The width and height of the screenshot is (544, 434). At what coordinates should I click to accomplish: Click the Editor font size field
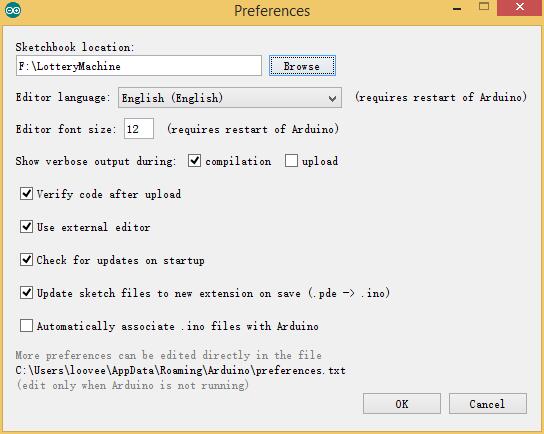pyautogui.click(x=139, y=129)
